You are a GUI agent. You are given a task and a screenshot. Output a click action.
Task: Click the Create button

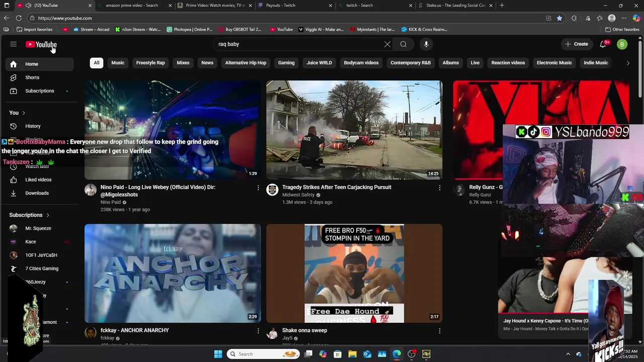tap(577, 44)
